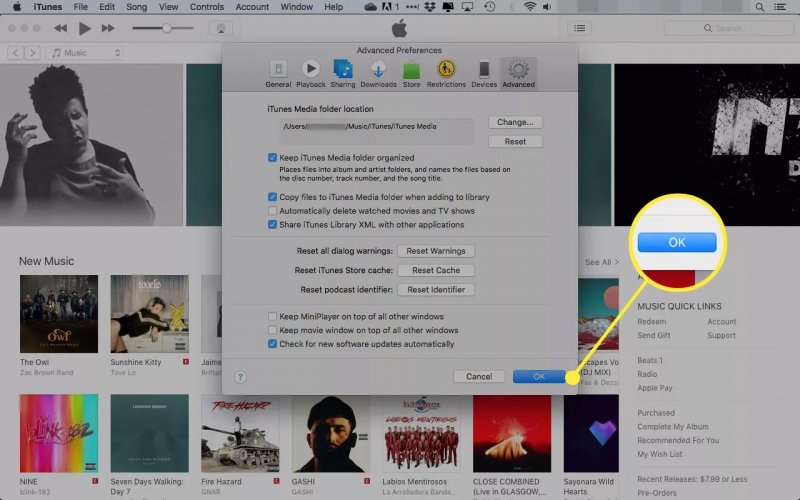Open the Downloads preferences tab

click(x=378, y=74)
